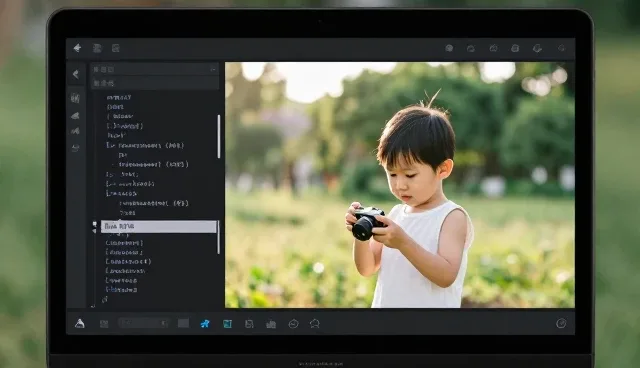Click the left-arrow icon atop the left sidebar
640x368 pixels.
(x=76, y=74)
